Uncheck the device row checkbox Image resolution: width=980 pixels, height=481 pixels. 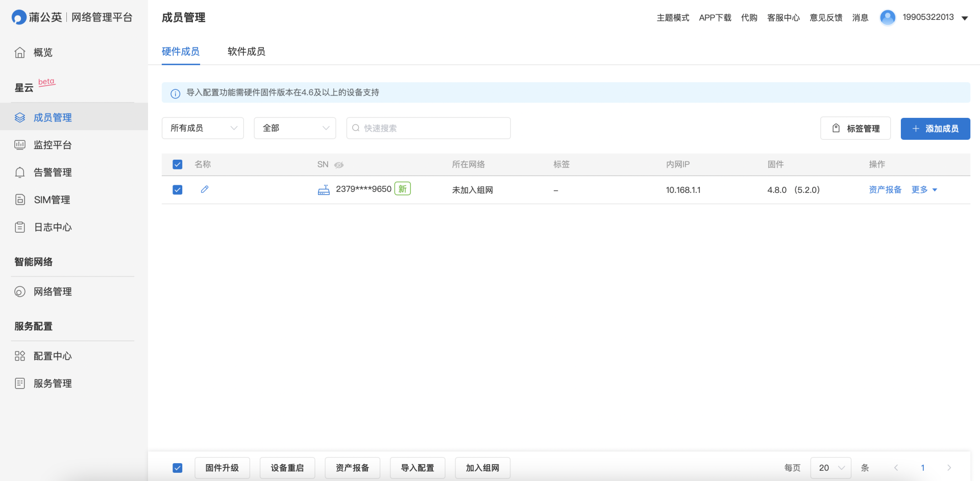177,189
